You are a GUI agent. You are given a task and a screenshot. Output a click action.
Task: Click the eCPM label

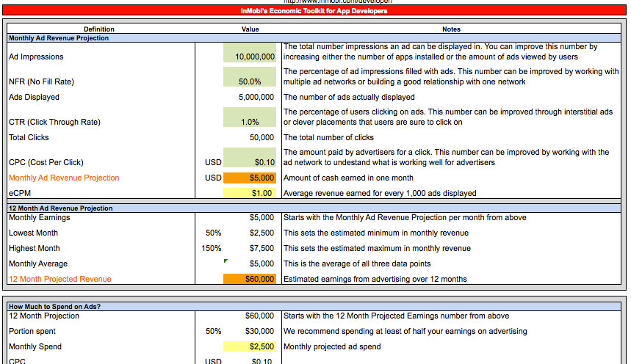click(x=20, y=194)
